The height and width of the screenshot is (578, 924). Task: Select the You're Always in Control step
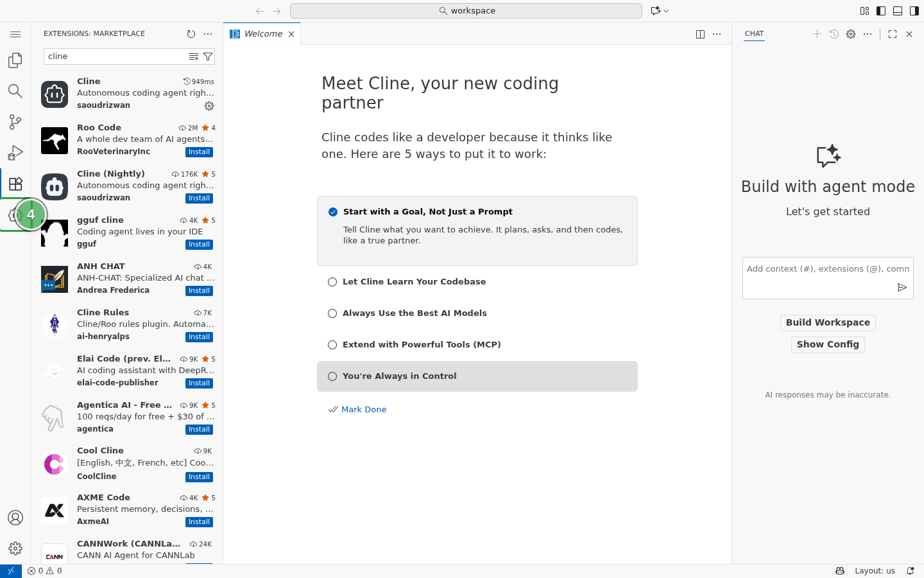coord(477,376)
